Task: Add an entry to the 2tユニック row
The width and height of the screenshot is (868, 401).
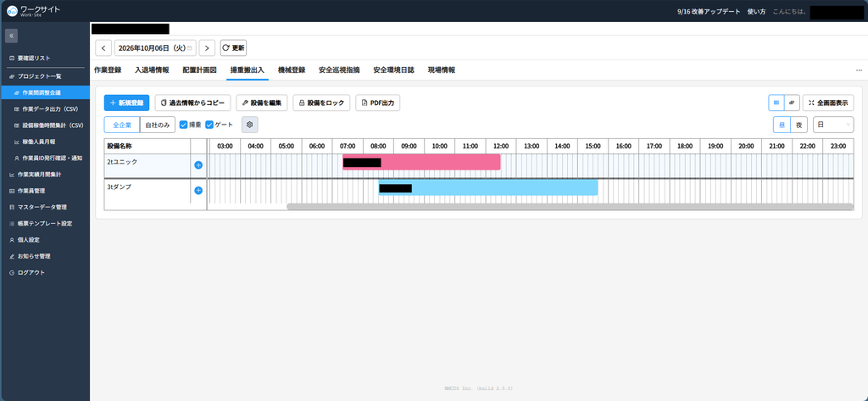Action: pos(198,165)
